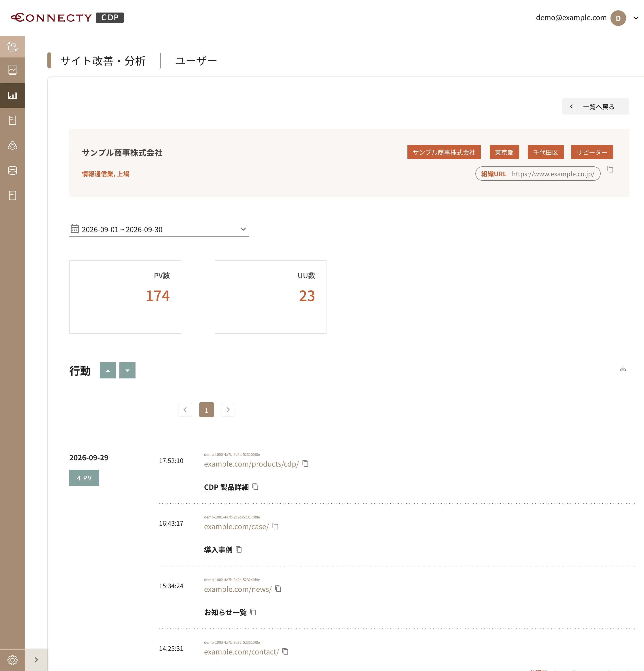Click 一覧へ戻る button
Image resolution: width=644 pixels, height=671 pixels.
point(595,106)
